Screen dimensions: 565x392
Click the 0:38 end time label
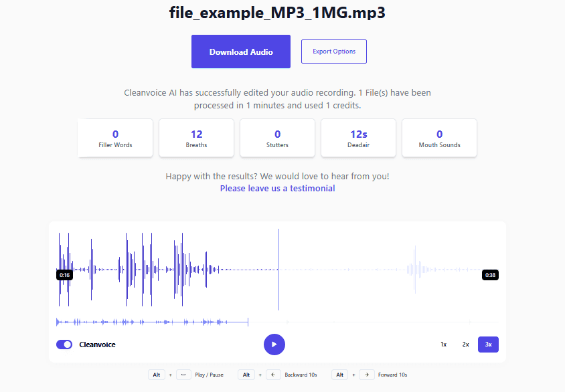click(490, 275)
